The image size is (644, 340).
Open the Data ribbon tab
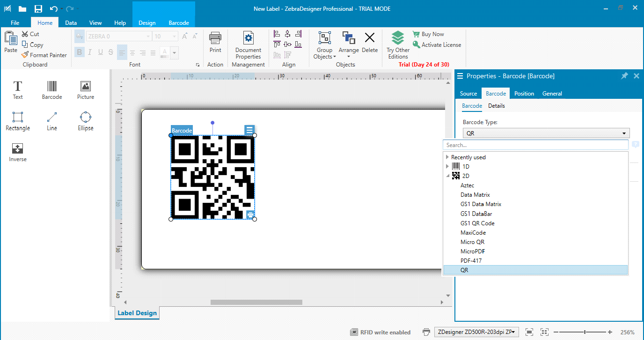pos(71,22)
